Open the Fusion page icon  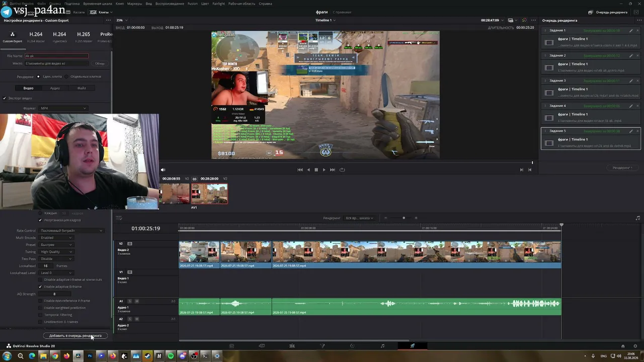click(323, 346)
